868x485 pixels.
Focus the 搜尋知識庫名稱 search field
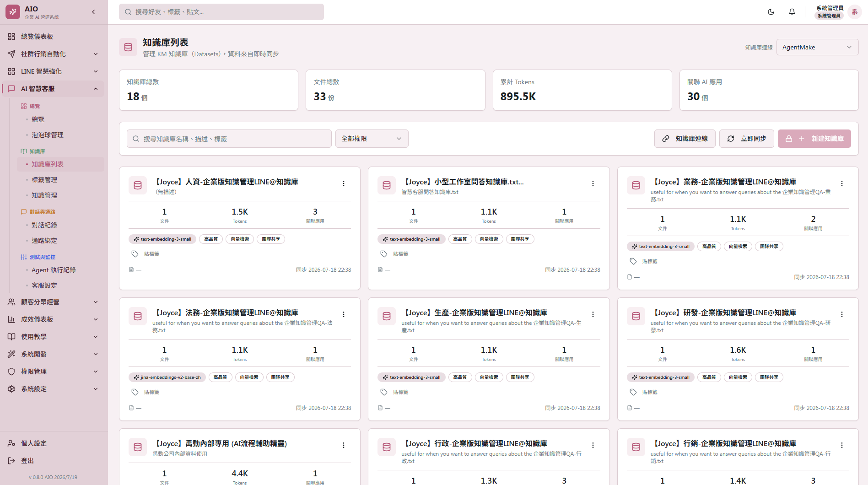click(229, 139)
